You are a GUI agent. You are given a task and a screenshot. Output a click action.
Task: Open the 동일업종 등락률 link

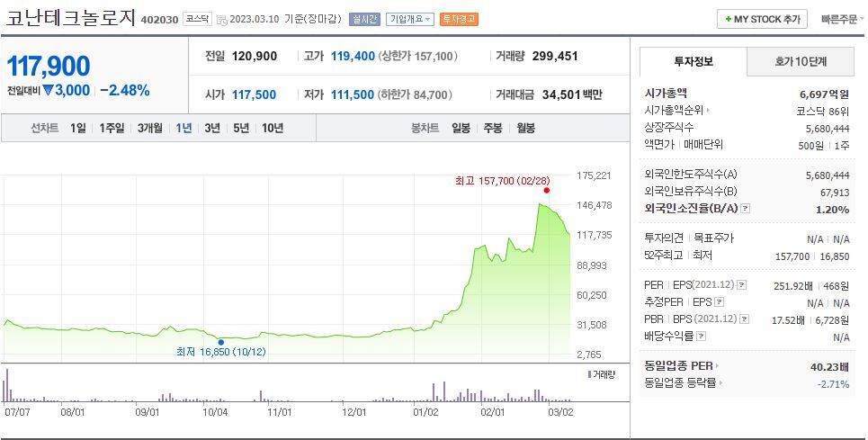click(x=684, y=382)
